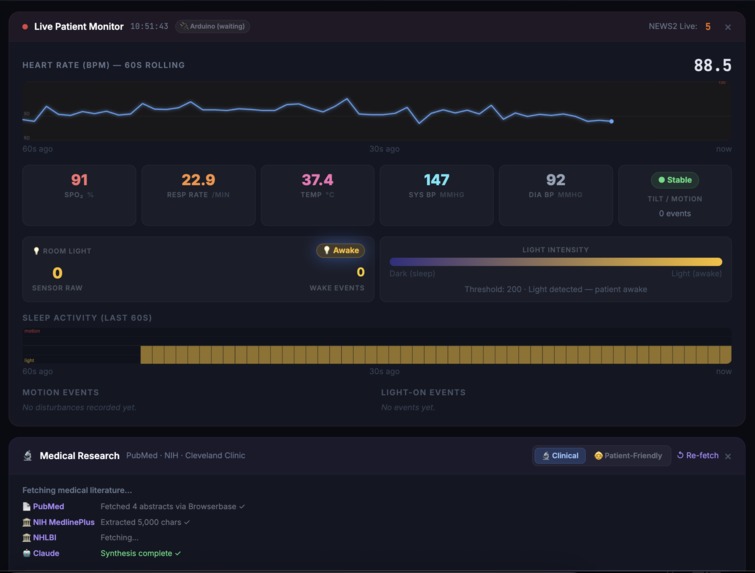Click 'Extracted 5,000 chars' status text
Screen dimensions: 755x573
pos(145,522)
